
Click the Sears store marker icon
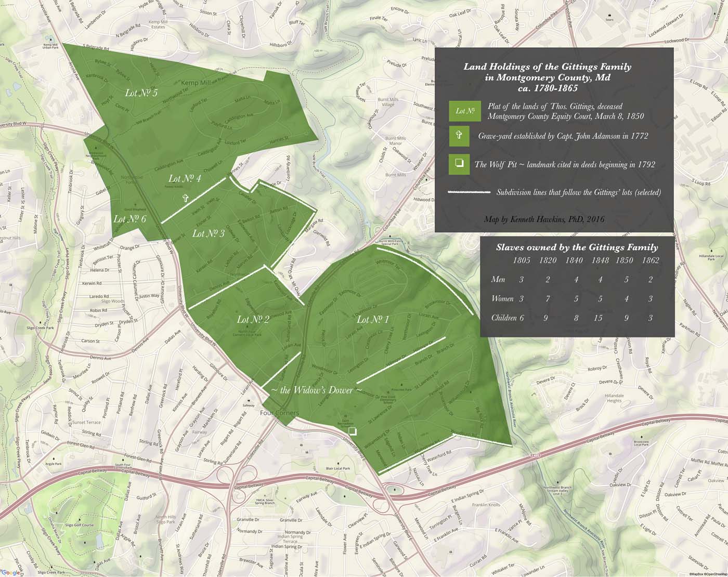(610, 14)
